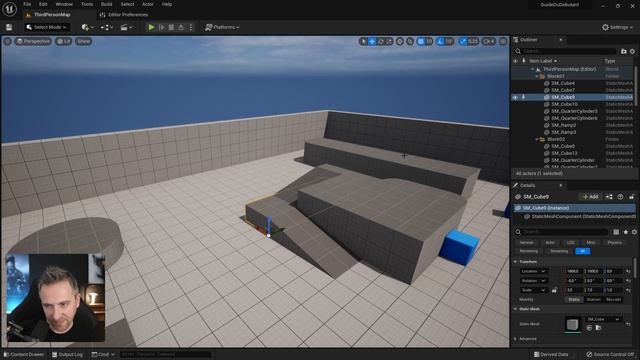Select the Physics filter in Details
Image resolution: width=640 pixels, height=360 pixels.
pos(614,242)
